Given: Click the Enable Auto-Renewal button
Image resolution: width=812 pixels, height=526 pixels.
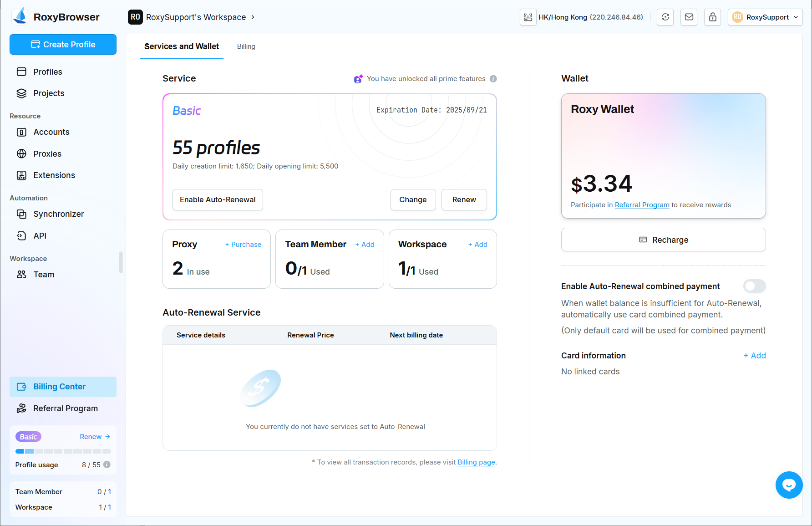Looking at the screenshot, I should [x=218, y=200].
